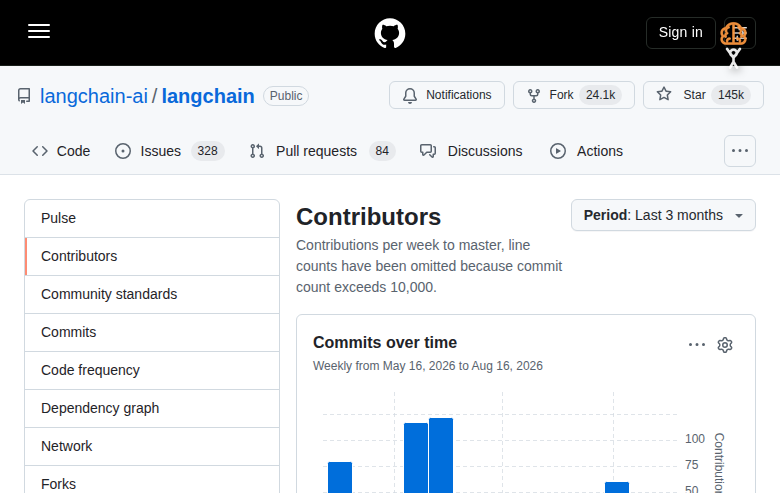Screen dimensions: 780x493
Task: Open Network in the insights sidebar
Action: coord(152,446)
